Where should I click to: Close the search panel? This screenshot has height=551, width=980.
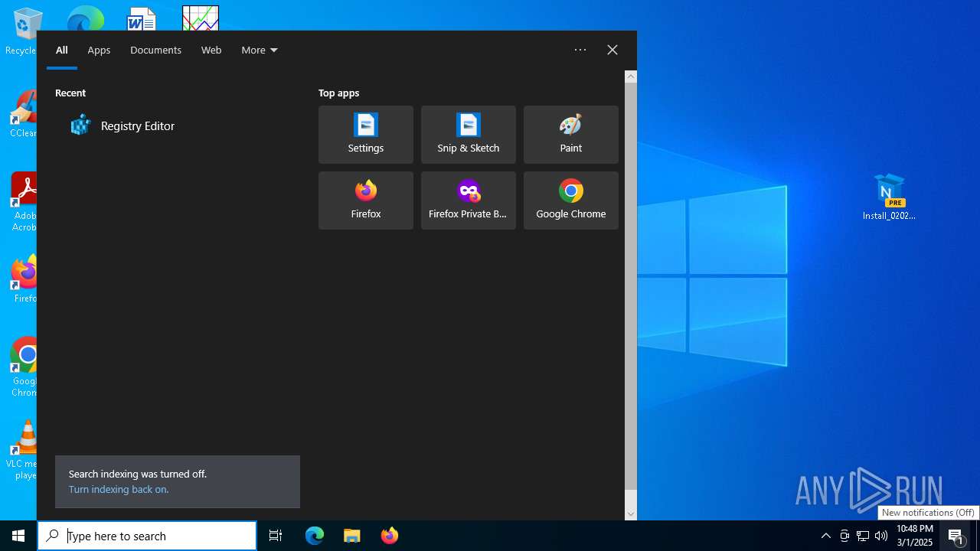[x=612, y=50]
